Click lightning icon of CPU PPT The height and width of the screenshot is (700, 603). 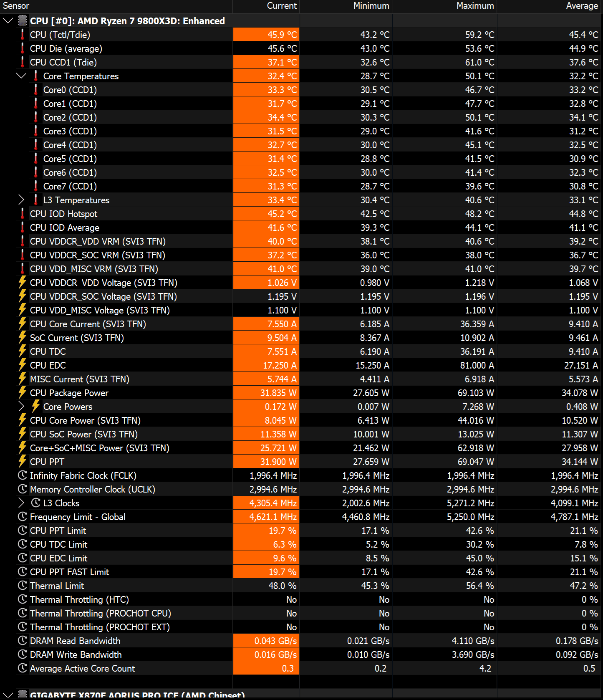pos(23,462)
